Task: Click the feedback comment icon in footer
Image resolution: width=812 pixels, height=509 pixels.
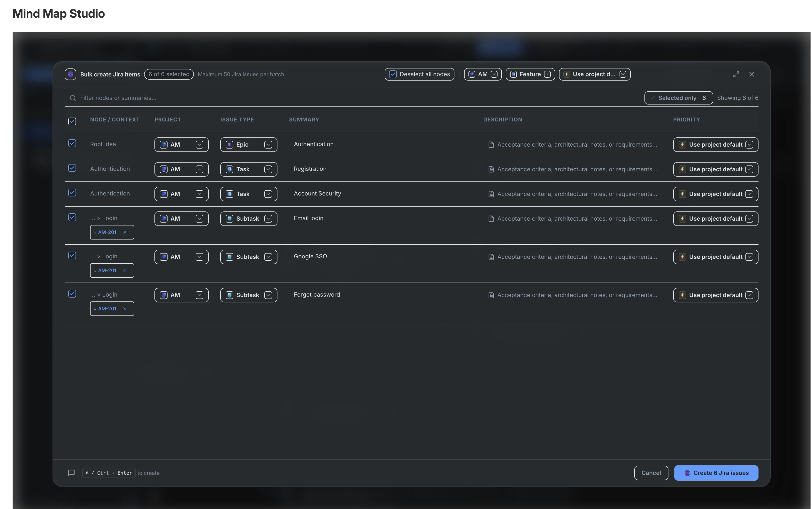Action: click(x=71, y=473)
